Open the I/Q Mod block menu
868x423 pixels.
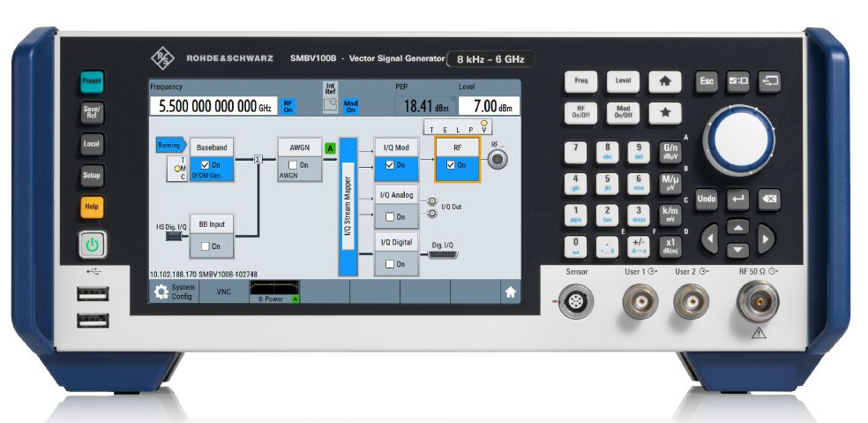pos(396,147)
